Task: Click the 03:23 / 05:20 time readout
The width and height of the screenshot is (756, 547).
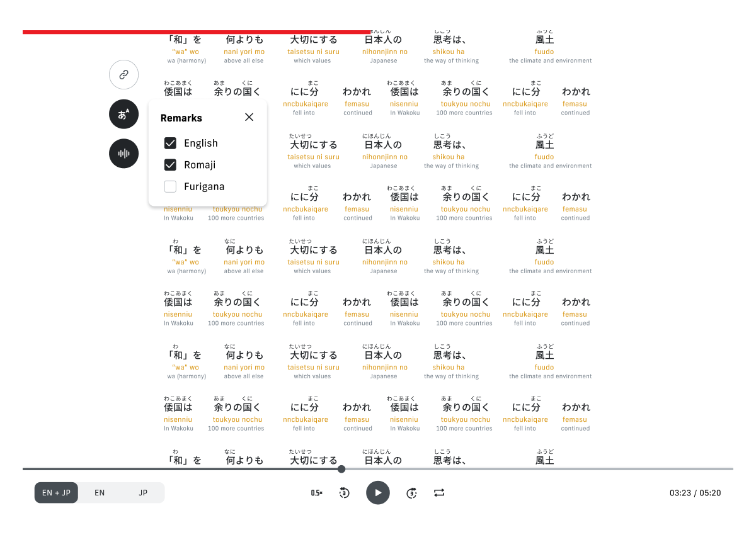Action: tap(696, 493)
